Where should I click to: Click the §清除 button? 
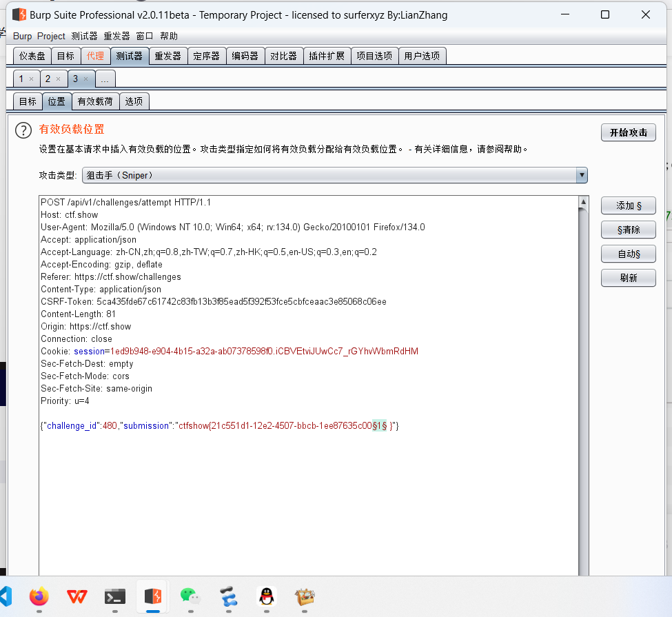(x=629, y=230)
